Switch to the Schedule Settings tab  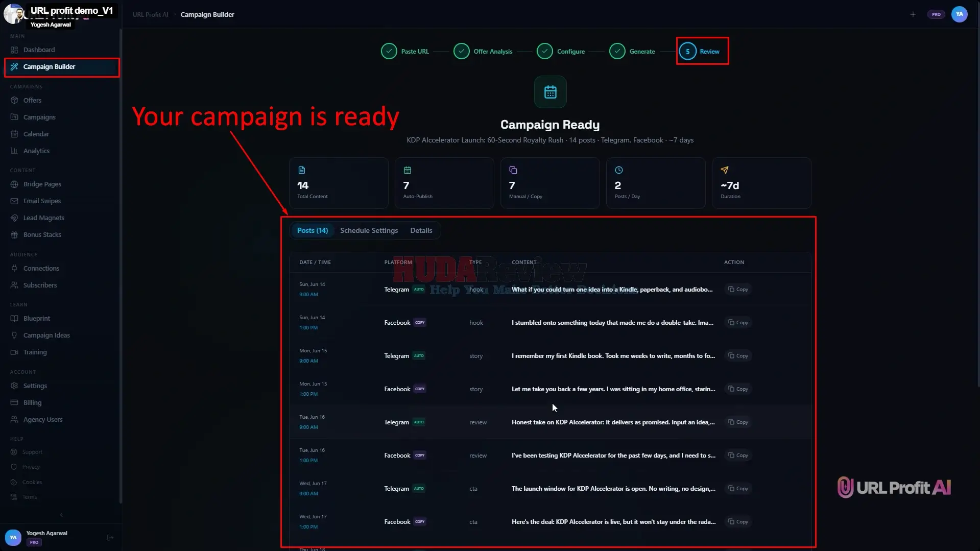pyautogui.click(x=369, y=230)
